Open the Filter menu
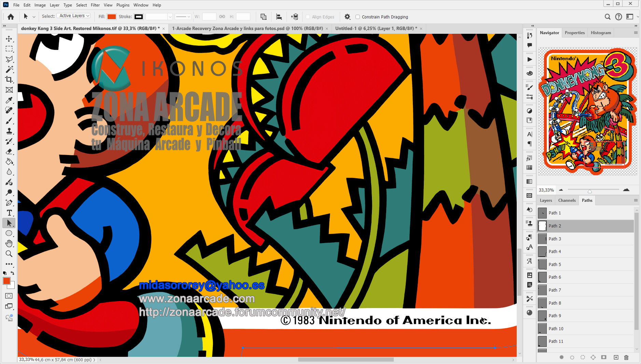 [95, 5]
